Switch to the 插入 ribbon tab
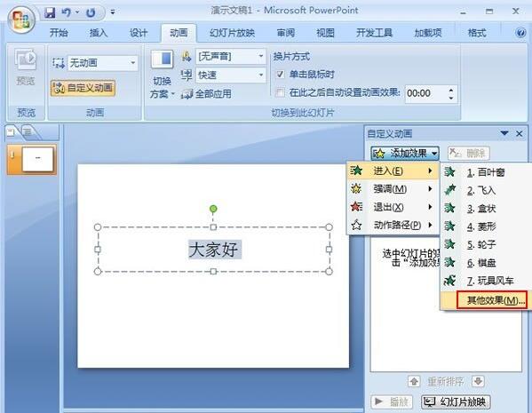The width and height of the screenshot is (532, 413). (99, 33)
